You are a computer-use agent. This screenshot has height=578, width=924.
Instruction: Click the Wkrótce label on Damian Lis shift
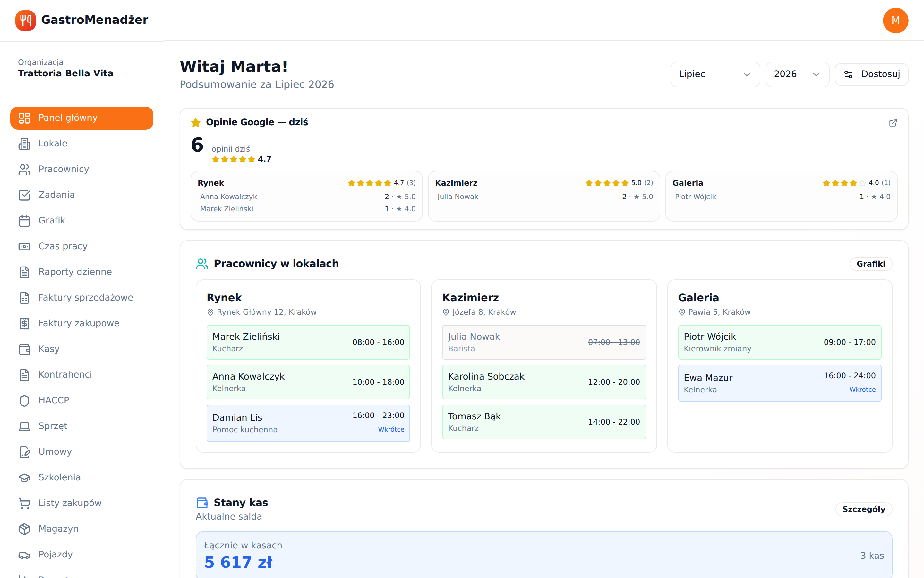(391, 429)
